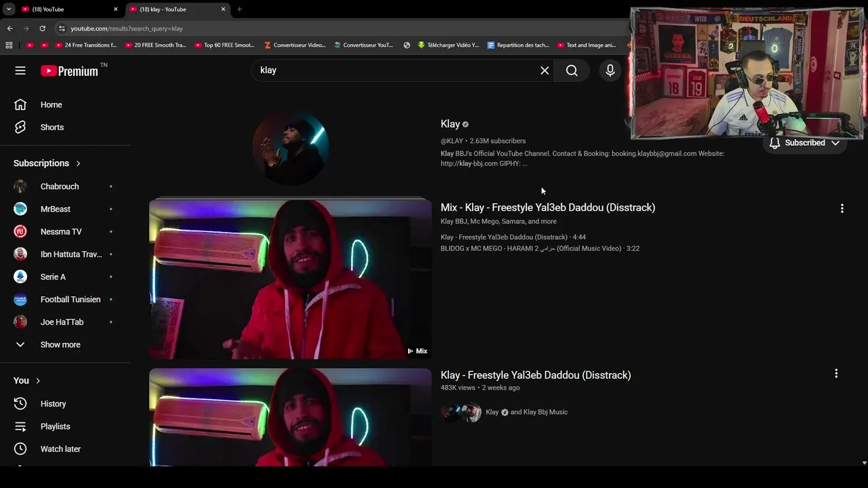Screen dimensions: 868x488
Task: Click the page scrollbar down arrow
Action: pyautogui.click(x=864, y=463)
